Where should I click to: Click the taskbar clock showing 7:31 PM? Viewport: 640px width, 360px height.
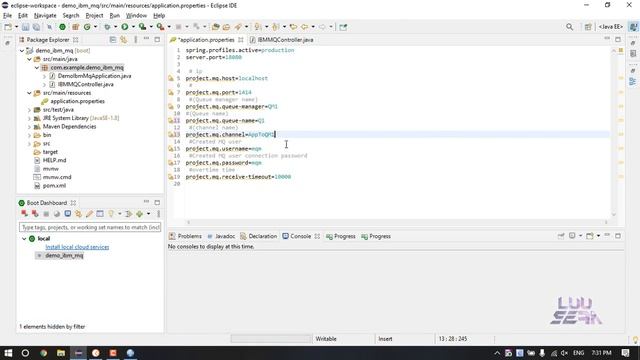pyautogui.click(x=601, y=353)
